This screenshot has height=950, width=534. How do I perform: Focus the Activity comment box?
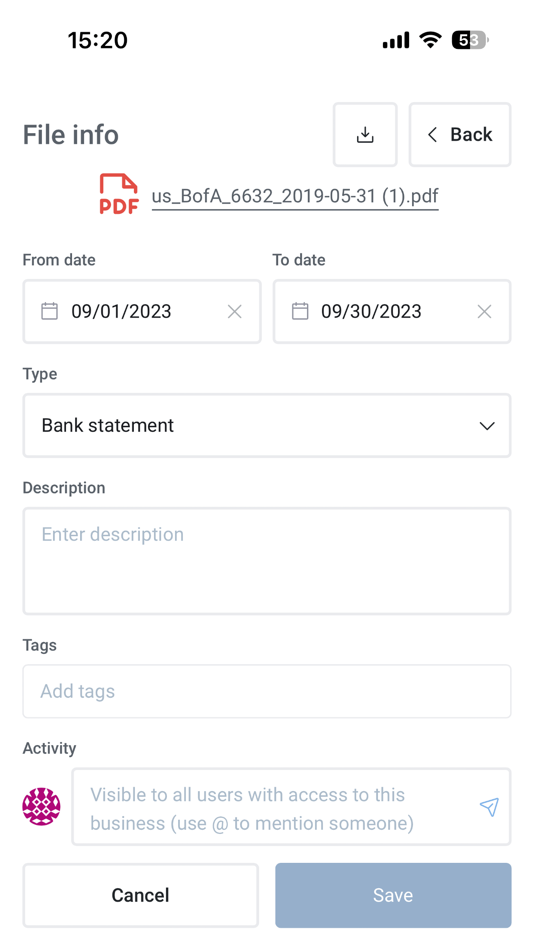coord(292,807)
